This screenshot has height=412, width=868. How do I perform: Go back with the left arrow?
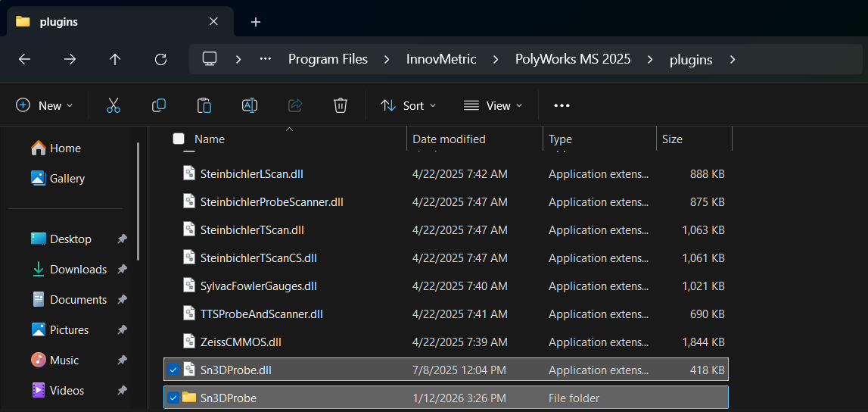(x=24, y=59)
